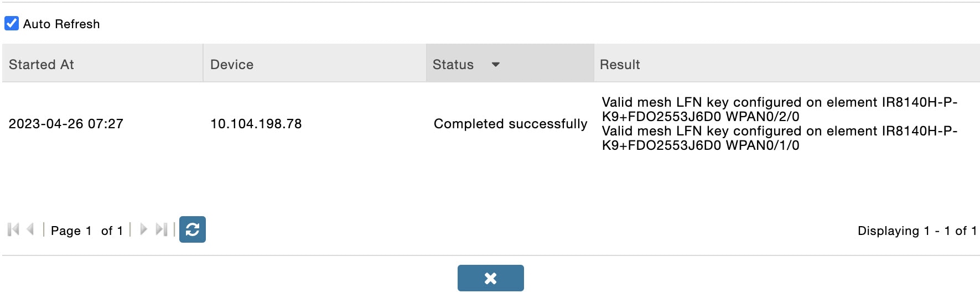Open the Status column dropdown arrow
980x293 pixels.
click(x=496, y=65)
